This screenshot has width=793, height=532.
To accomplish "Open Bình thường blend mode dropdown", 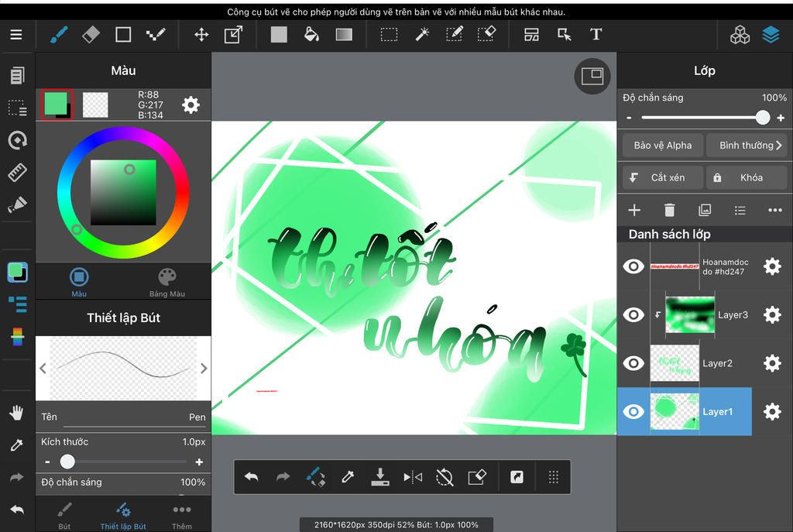I will 747,146.
